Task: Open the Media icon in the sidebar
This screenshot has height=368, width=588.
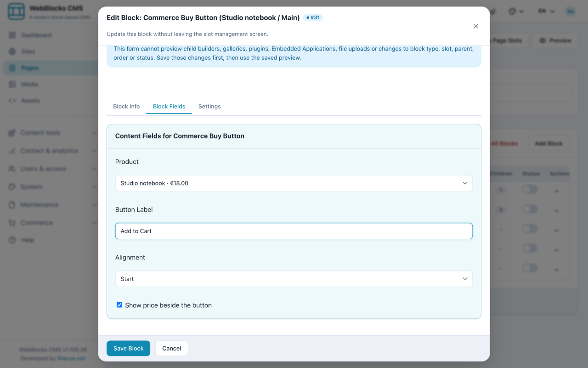Action: pyautogui.click(x=12, y=84)
